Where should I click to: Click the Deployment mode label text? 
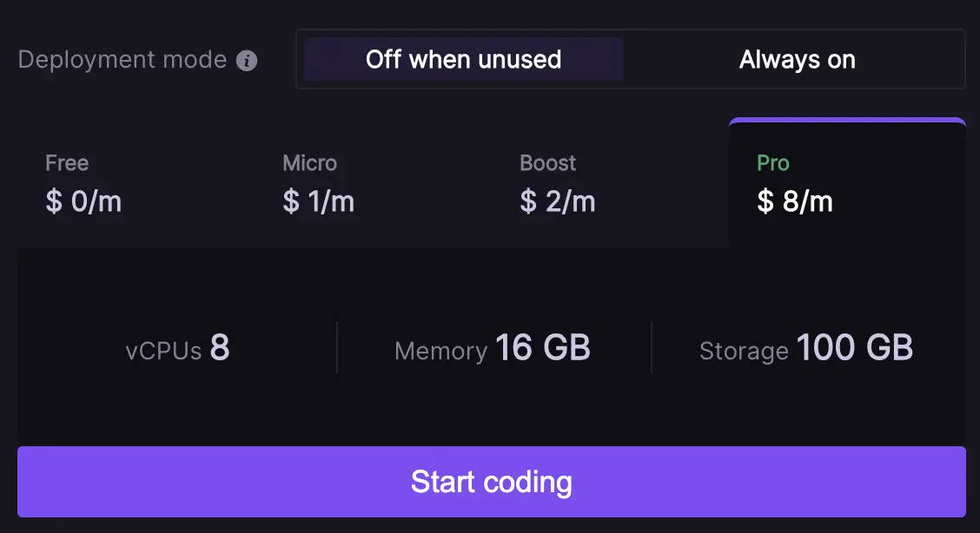122,59
